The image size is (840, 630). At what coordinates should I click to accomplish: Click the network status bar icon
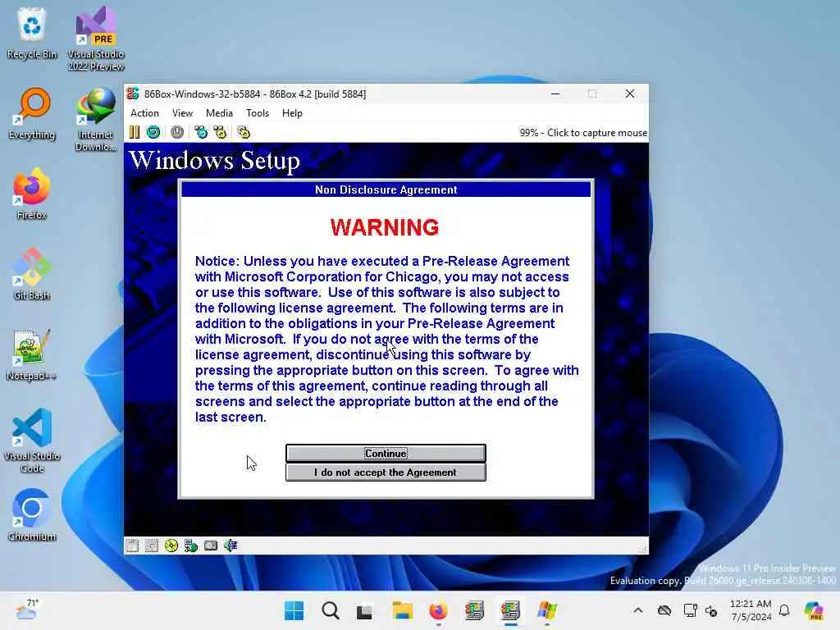[191, 546]
